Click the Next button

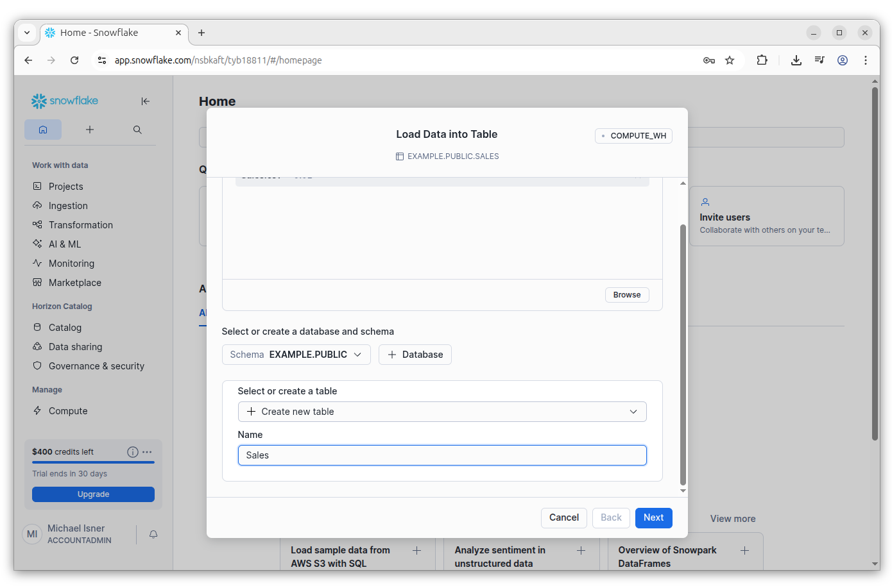tap(653, 517)
